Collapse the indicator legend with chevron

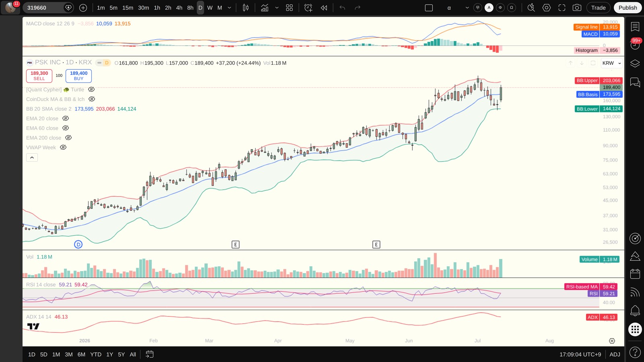point(32,158)
